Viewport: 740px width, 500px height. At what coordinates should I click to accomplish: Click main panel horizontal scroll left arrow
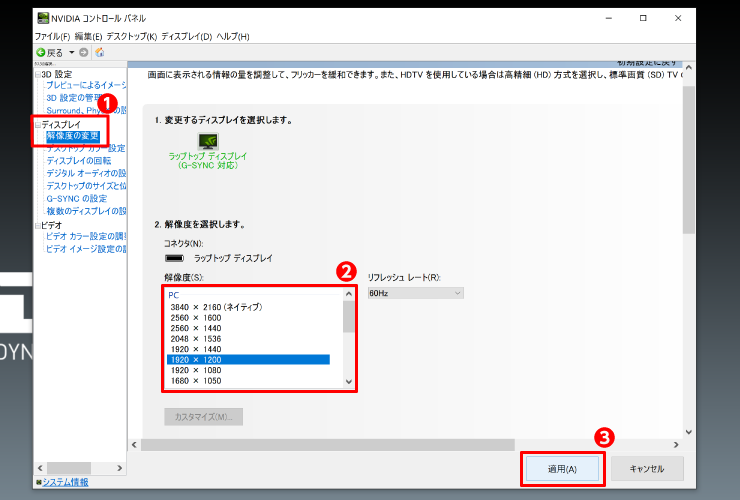(135, 444)
